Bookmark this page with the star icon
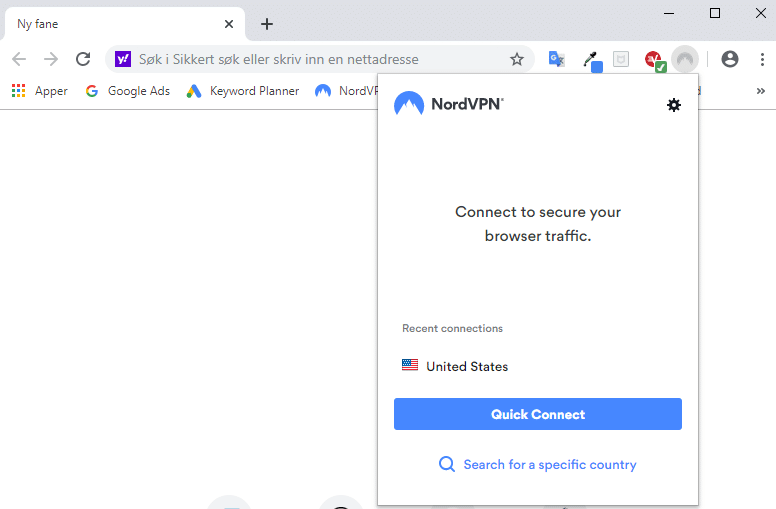Image resolution: width=776 pixels, height=509 pixels. tap(517, 59)
